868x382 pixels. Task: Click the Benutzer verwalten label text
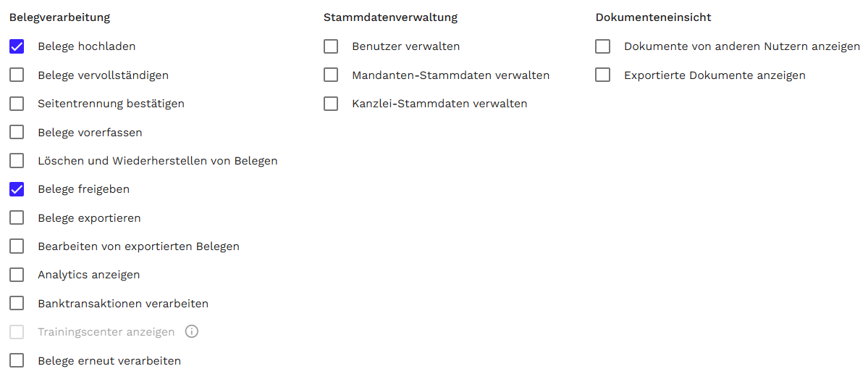coord(405,47)
